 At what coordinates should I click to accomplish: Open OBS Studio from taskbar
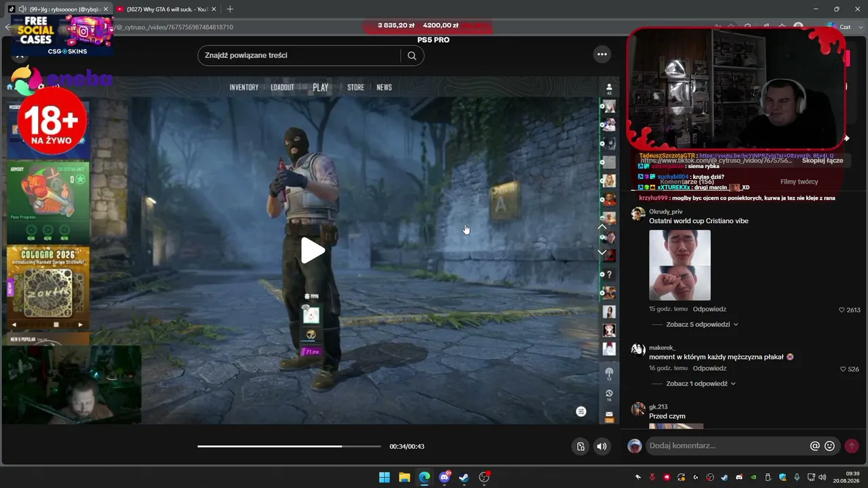point(484,477)
